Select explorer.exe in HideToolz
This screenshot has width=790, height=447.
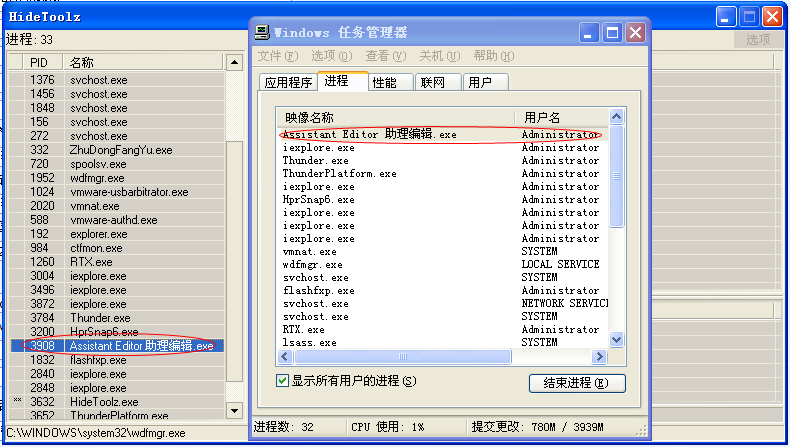(117, 234)
